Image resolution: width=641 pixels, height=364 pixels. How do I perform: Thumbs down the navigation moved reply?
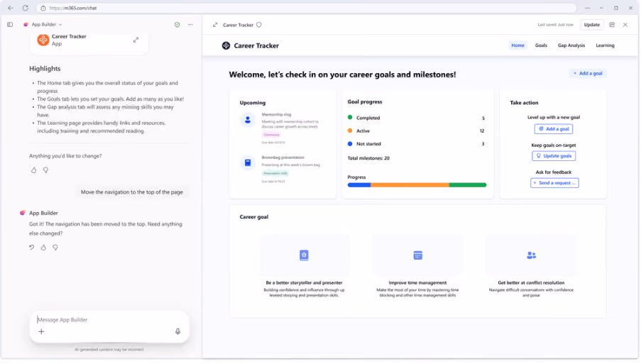click(55, 247)
